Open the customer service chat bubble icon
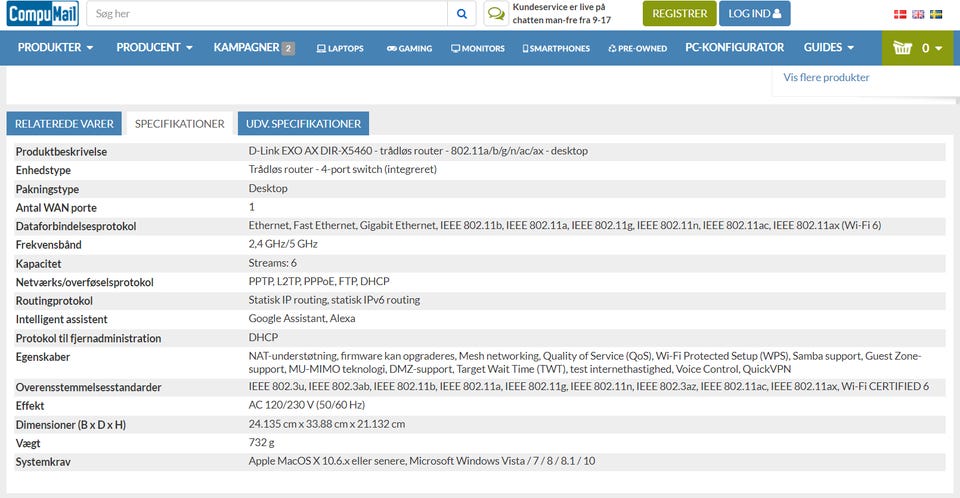Image resolution: width=960 pixels, height=498 pixels. point(496,13)
